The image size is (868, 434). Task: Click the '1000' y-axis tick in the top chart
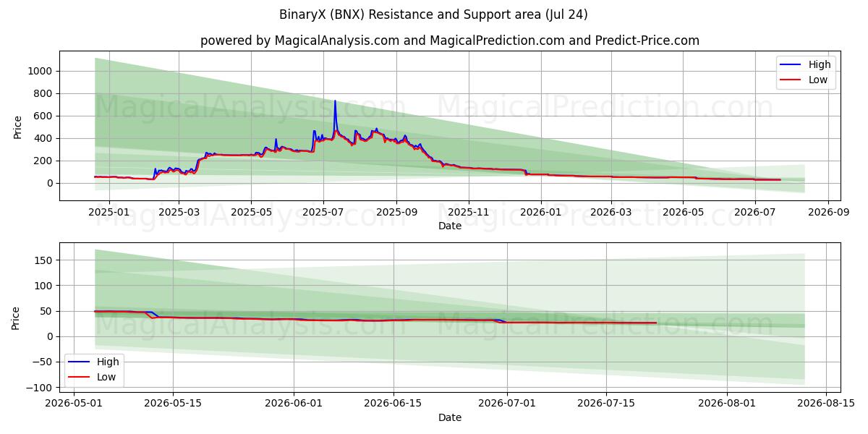[x=41, y=71]
